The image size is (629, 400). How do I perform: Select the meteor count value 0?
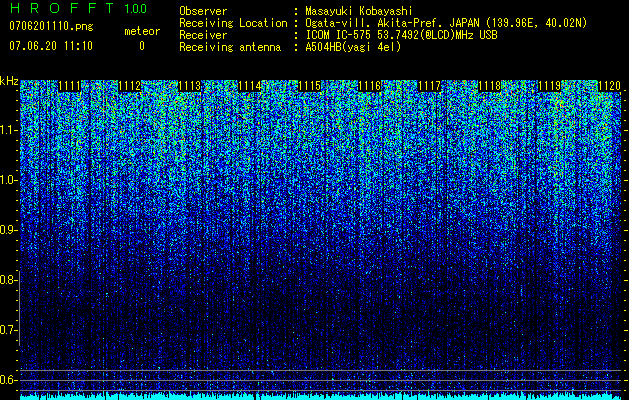(142, 46)
